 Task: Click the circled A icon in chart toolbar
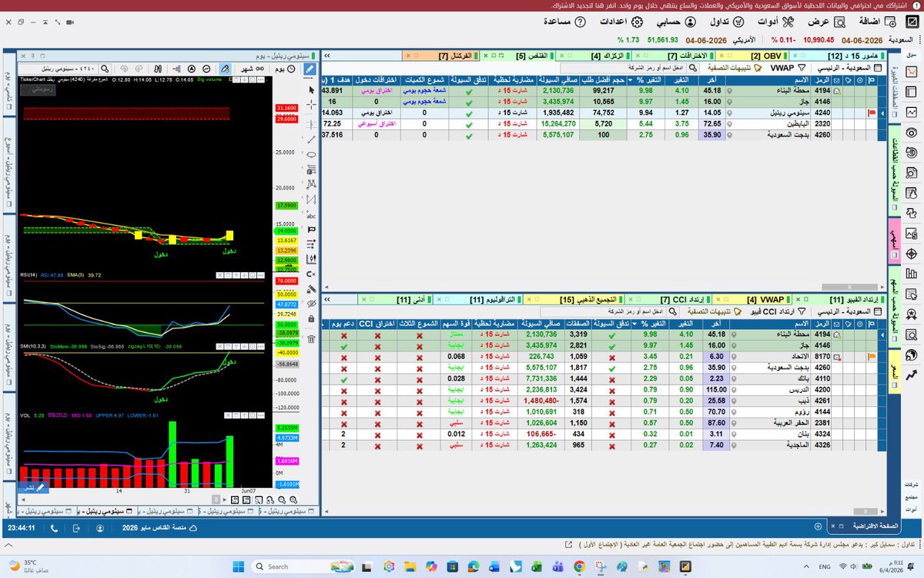point(192,69)
